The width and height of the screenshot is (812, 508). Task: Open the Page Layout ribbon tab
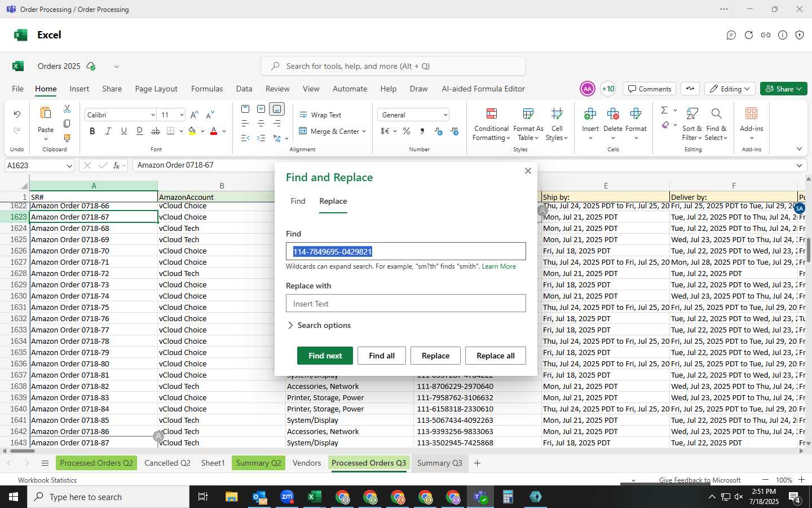tap(156, 89)
